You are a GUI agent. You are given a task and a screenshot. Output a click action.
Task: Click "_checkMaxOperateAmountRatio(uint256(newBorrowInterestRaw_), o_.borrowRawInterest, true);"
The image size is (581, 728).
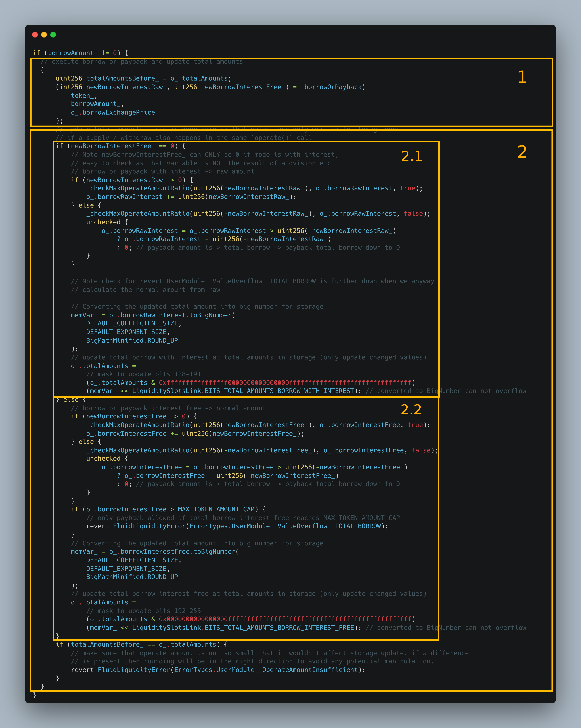(x=255, y=188)
